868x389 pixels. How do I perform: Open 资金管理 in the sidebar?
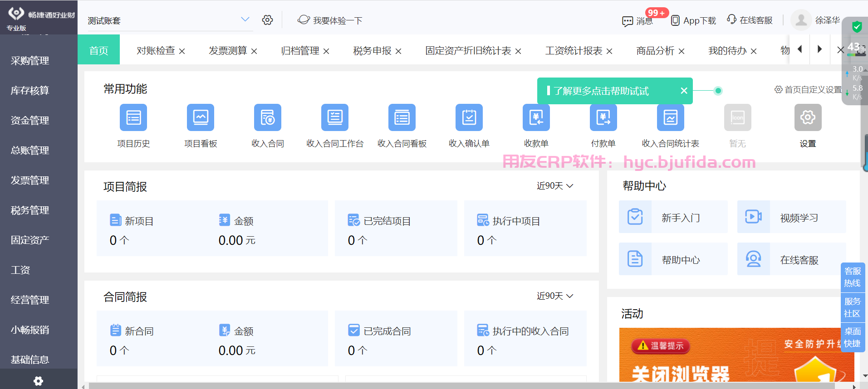click(x=30, y=120)
